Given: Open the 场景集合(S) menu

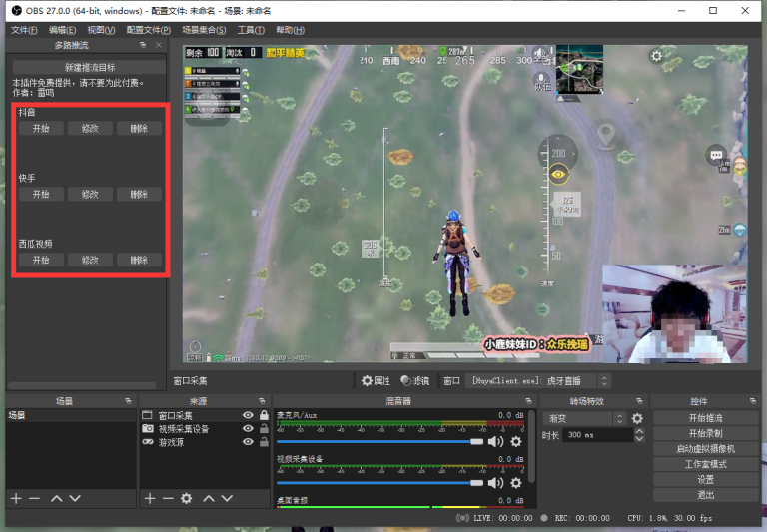Looking at the screenshot, I should [203, 30].
